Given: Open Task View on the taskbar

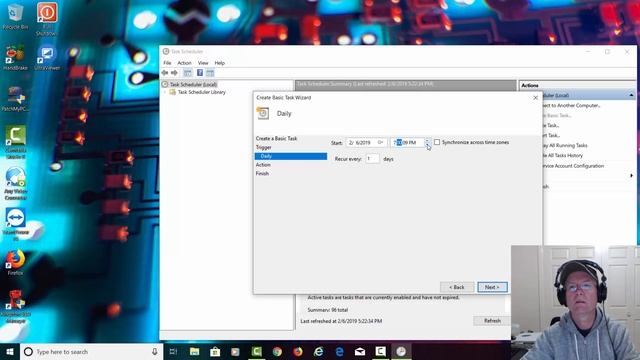Looking at the screenshot, I should click(173, 351).
